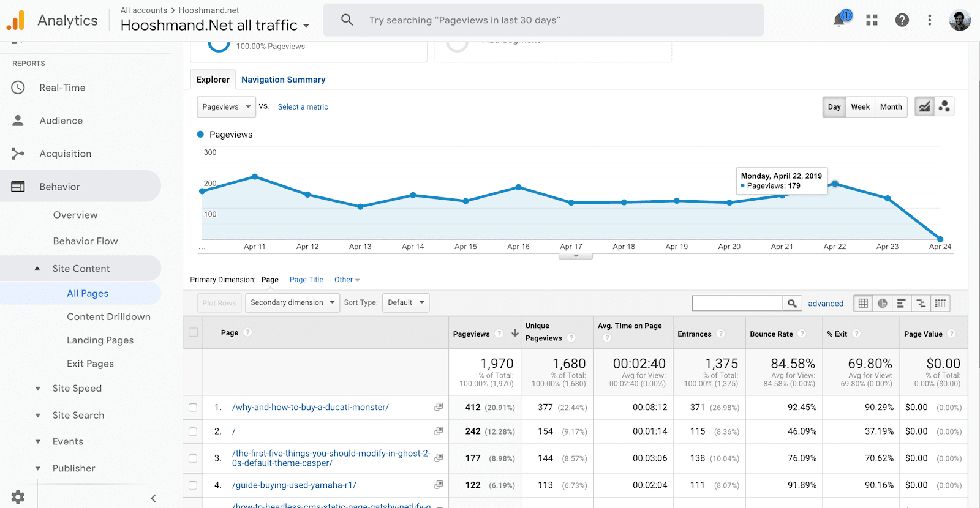
Task: Check the root page row checkbox
Action: click(x=193, y=431)
